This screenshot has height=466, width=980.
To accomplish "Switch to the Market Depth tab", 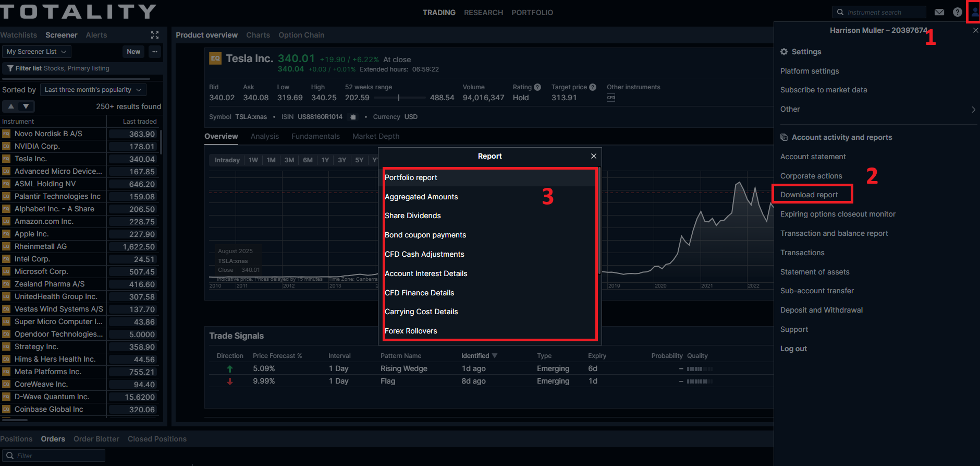I will (376, 136).
